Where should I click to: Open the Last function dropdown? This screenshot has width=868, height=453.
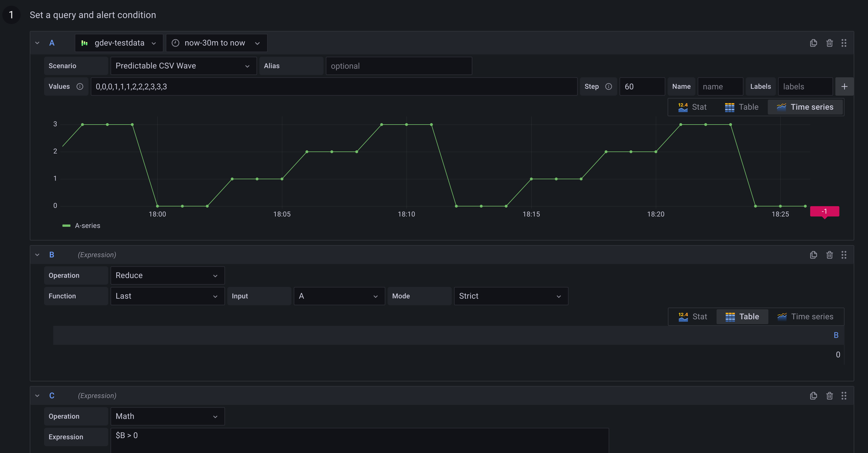click(x=167, y=296)
